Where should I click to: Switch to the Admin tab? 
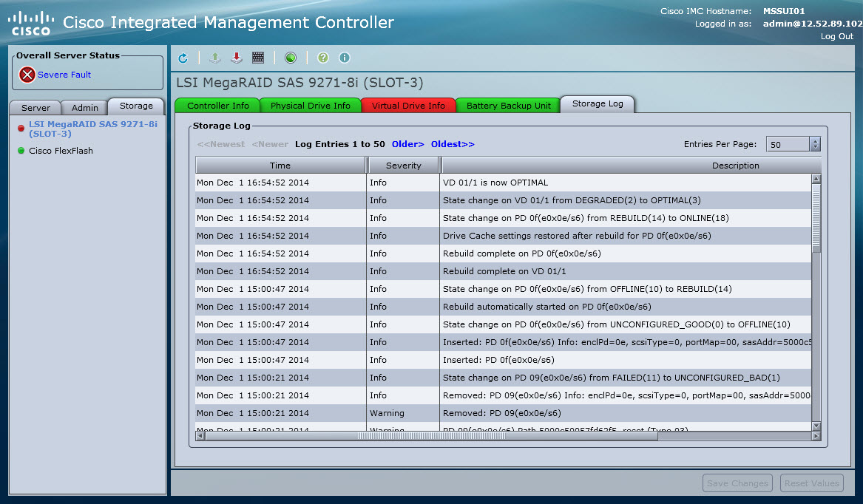[x=85, y=107]
